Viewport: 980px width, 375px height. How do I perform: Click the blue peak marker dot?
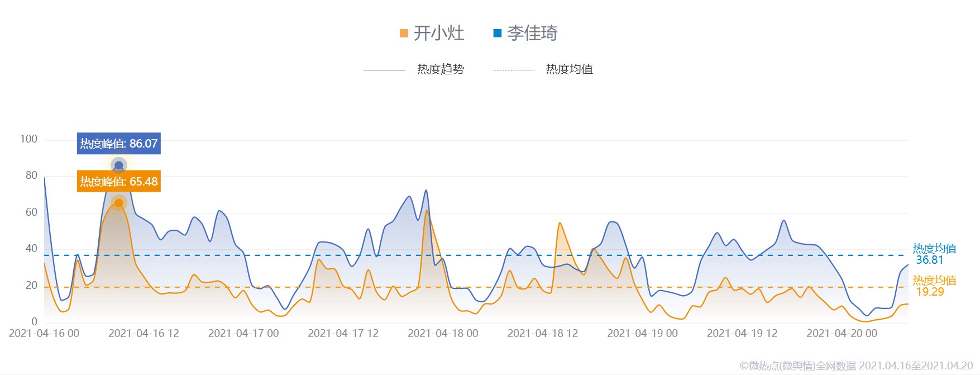(118, 165)
